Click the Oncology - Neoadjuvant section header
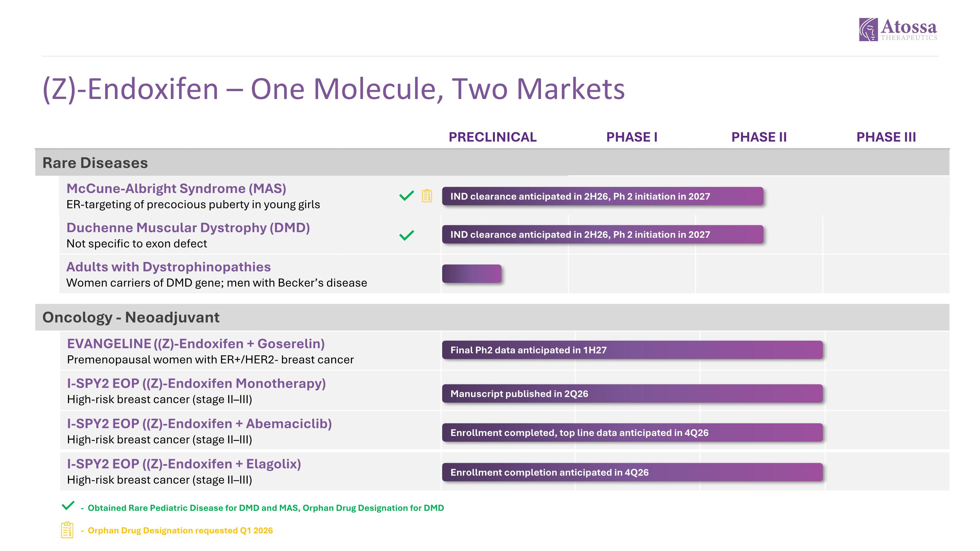This screenshot has height=551, width=980. pos(492,317)
